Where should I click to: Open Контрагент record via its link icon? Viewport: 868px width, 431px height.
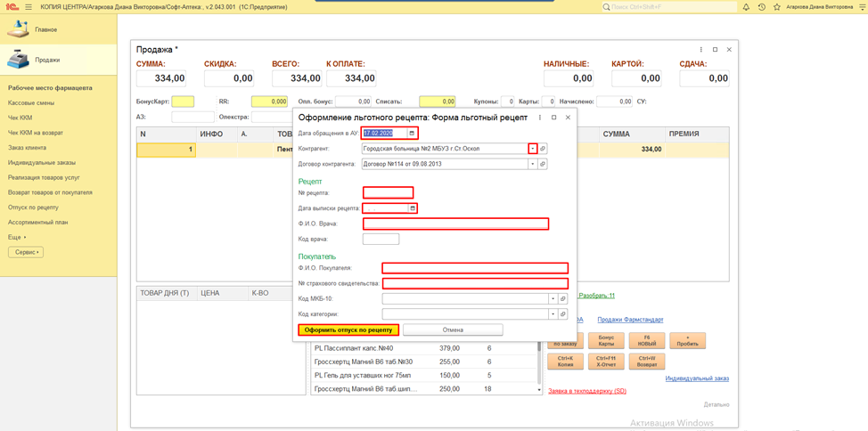coord(543,149)
